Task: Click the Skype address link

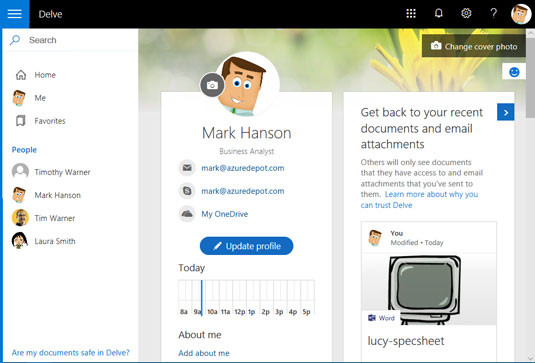Action: [x=243, y=191]
